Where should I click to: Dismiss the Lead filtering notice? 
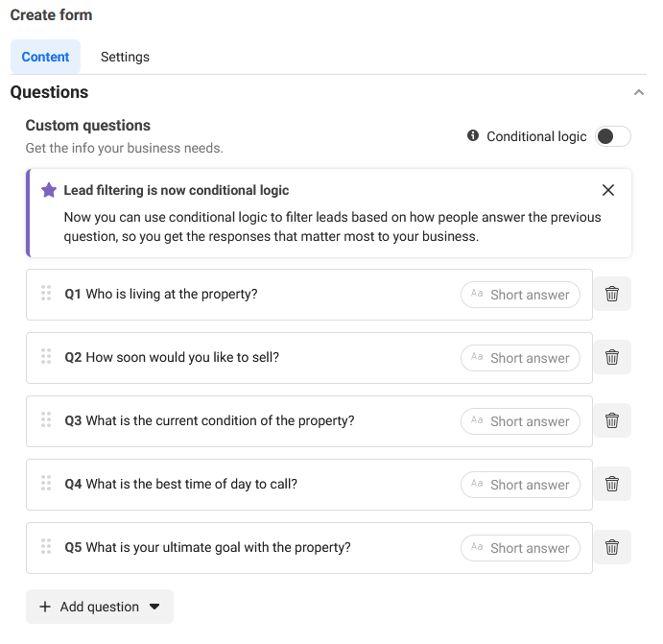click(x=608, y=190)
